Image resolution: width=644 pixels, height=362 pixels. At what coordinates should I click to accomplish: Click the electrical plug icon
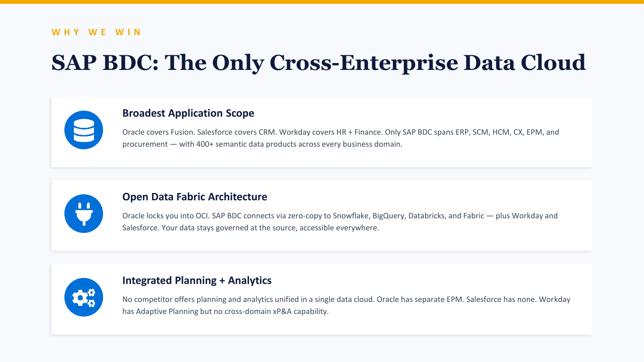click(x=84, y=214)
